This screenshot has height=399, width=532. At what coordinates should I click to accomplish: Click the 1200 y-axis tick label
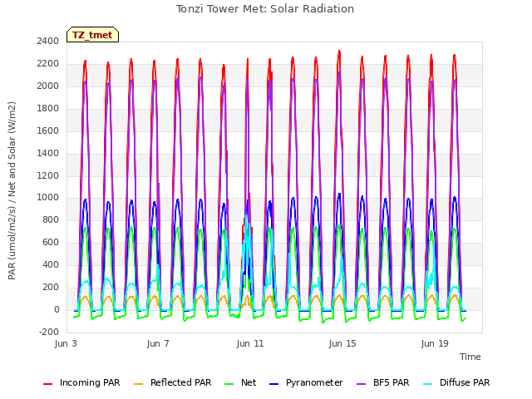tap(48, 175)
